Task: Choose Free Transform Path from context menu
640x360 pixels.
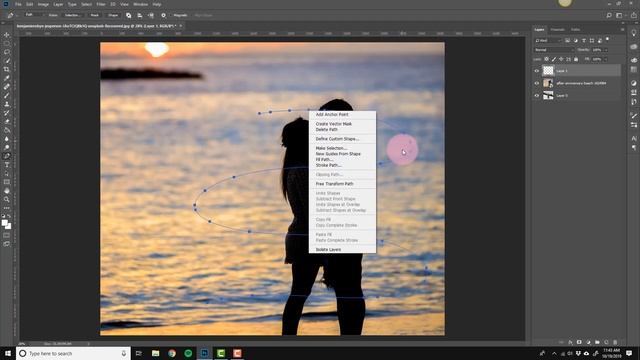Action: click(334, 184)
